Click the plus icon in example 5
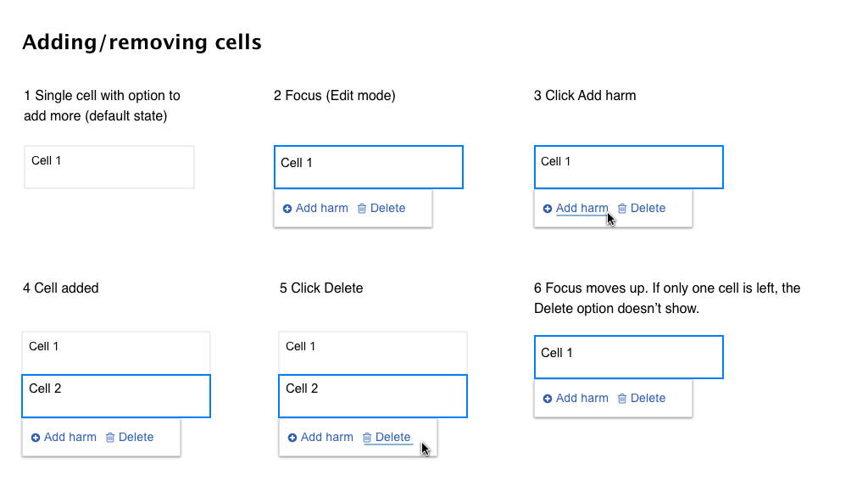The height and width of the screenshot is (503, 868). 292,438
